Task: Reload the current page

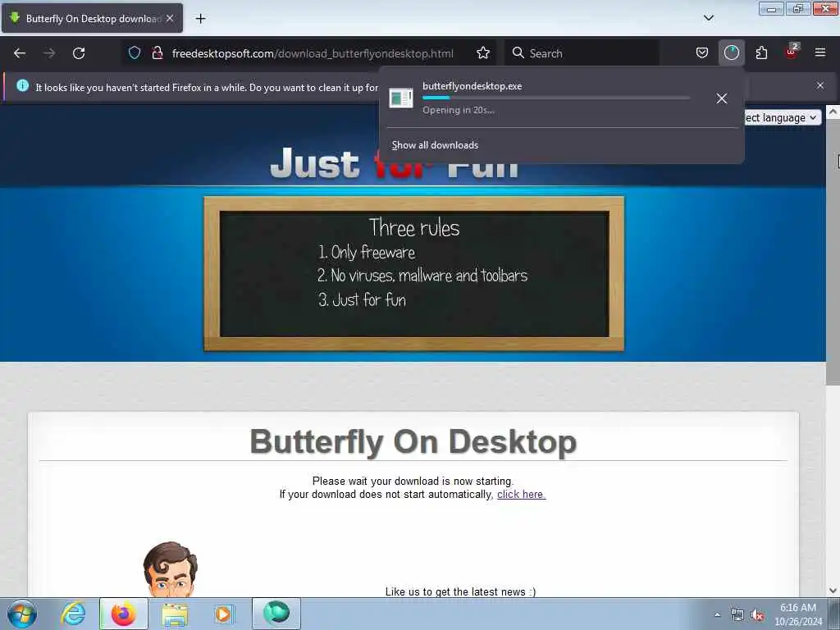Action: [79, 53]
